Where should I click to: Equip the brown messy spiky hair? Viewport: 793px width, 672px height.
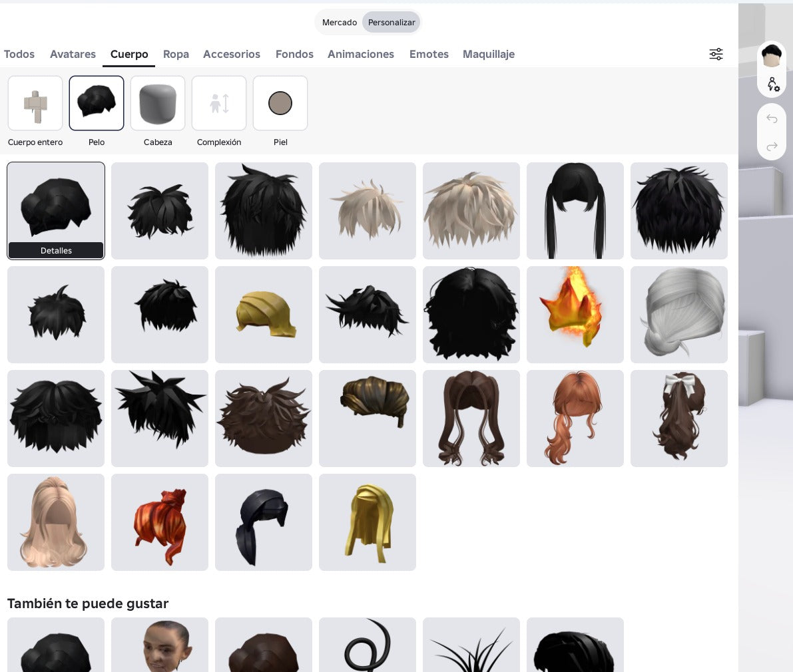(x=264, y=419)
